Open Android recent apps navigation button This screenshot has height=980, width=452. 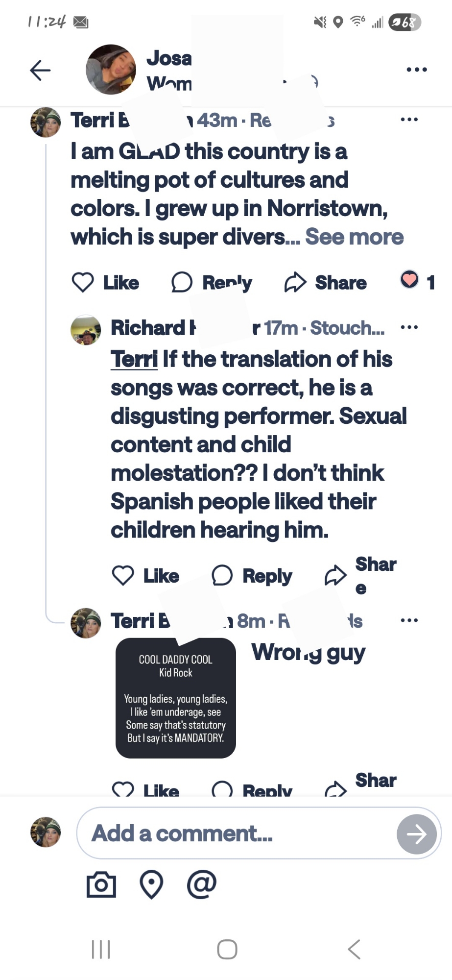[x=101, y=949]
